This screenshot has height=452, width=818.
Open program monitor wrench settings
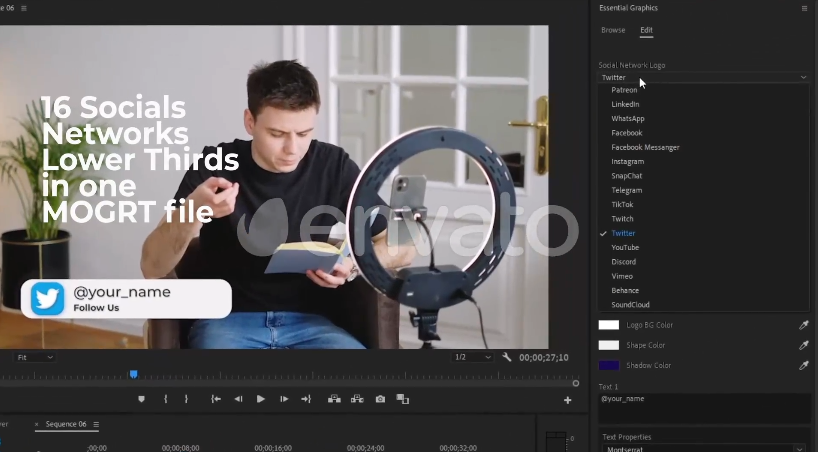pyautogui.click(x=506, y=358)
